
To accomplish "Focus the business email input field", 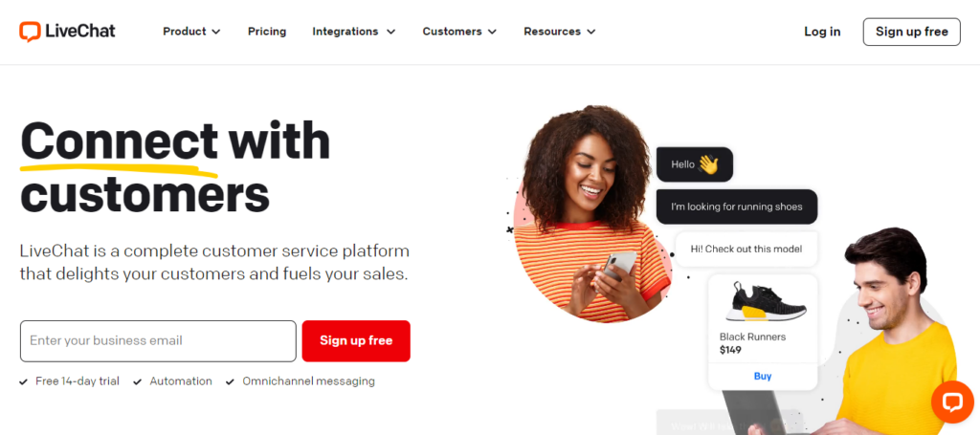I will click(158, 340).
